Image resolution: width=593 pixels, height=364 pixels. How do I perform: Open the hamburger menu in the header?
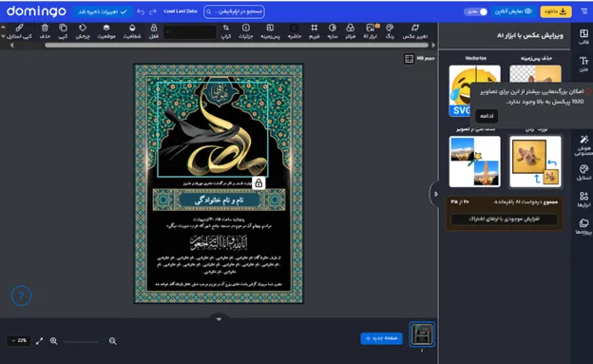(x=584, y=11)
